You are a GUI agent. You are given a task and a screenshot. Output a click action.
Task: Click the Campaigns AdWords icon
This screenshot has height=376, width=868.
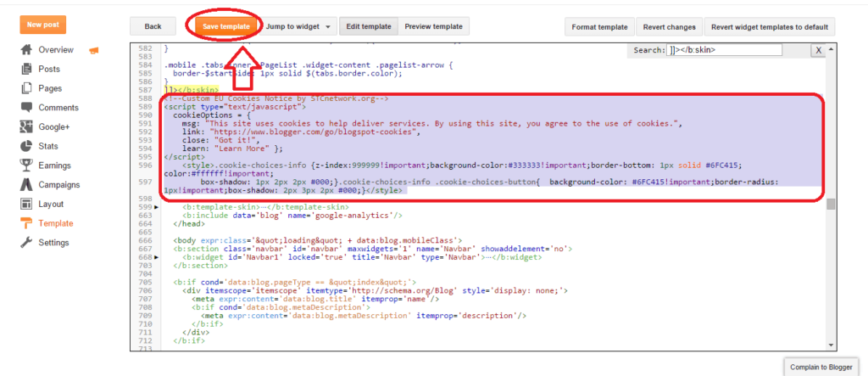click(x=26, y=185)
